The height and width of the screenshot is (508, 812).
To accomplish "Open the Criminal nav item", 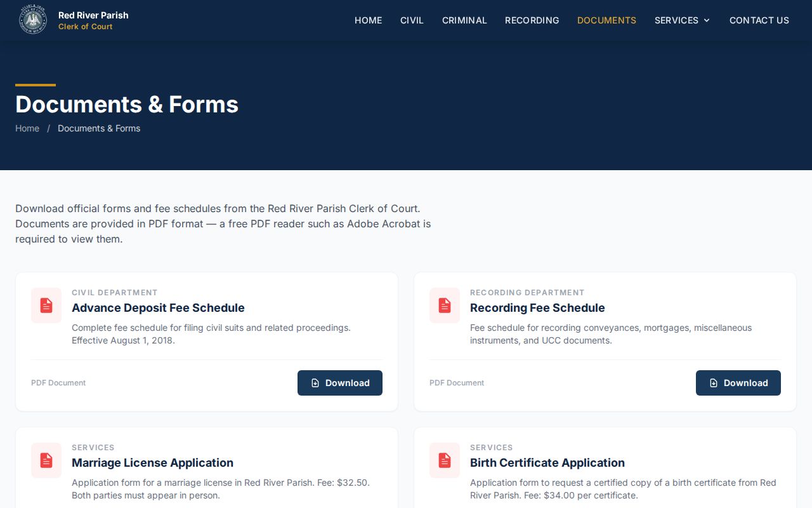I will click(464, 20).
